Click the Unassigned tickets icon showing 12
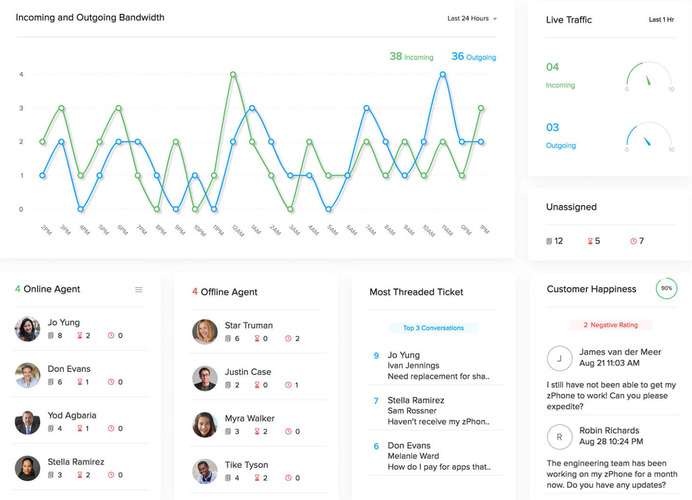 click(x=549, y=241)
